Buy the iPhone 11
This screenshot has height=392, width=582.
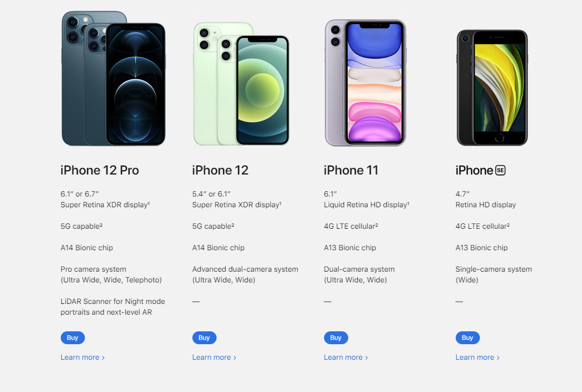pyautogui.click(x=336, y=338)
